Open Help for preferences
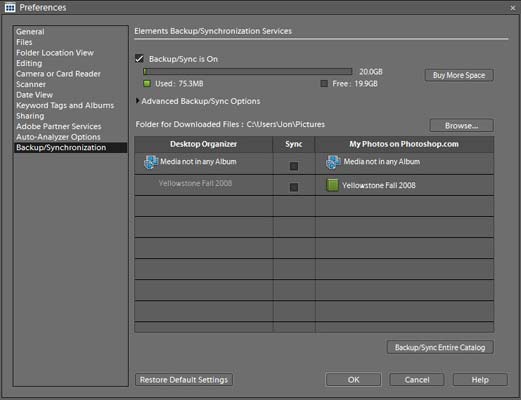Viewport: 521px width, 400px height. coord(480,380)
